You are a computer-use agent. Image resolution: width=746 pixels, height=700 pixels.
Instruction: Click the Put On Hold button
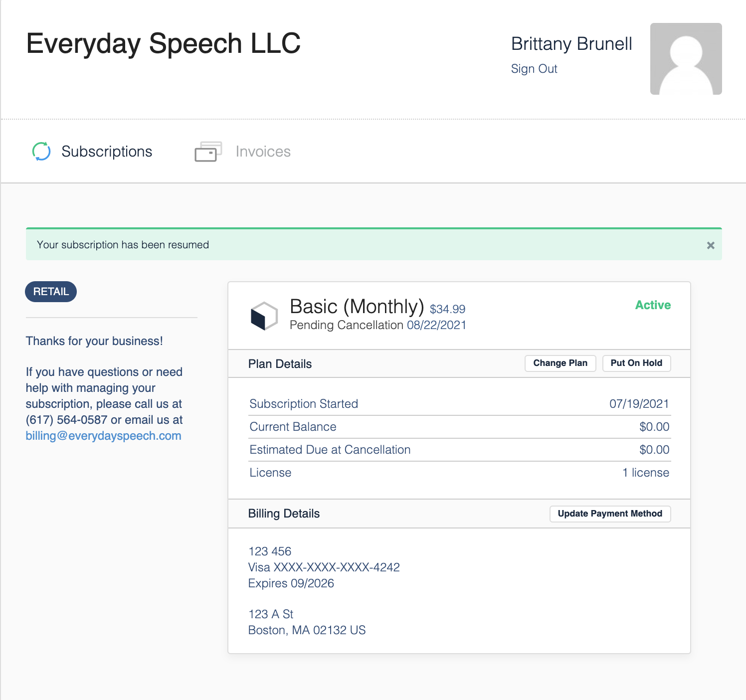pyautogui.click(x=636, y=363)
